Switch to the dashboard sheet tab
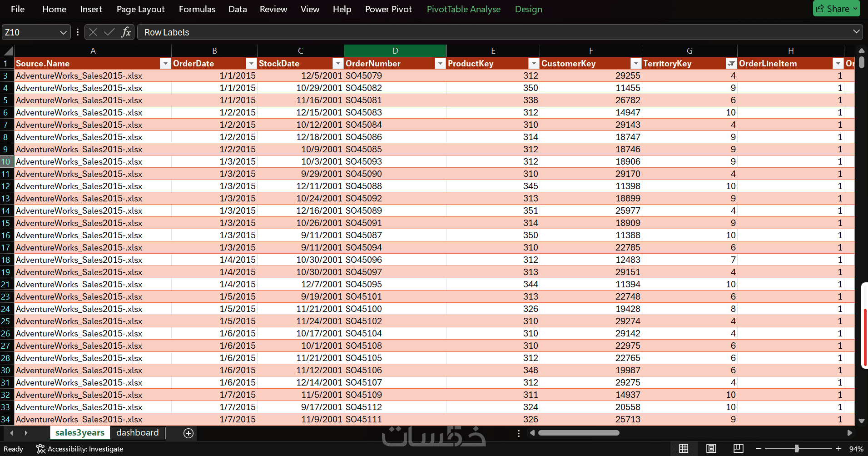Image resolution: width=868 pixels, height=456 pixels. pos(137,433)
